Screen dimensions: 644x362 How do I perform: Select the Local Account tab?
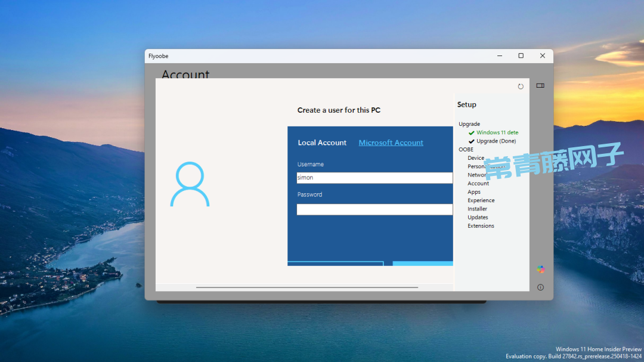[322, 143]
